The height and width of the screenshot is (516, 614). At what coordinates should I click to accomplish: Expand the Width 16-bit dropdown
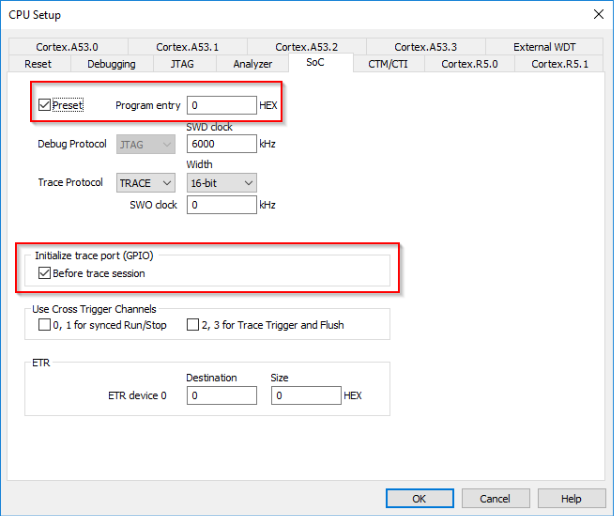point(221,183)
